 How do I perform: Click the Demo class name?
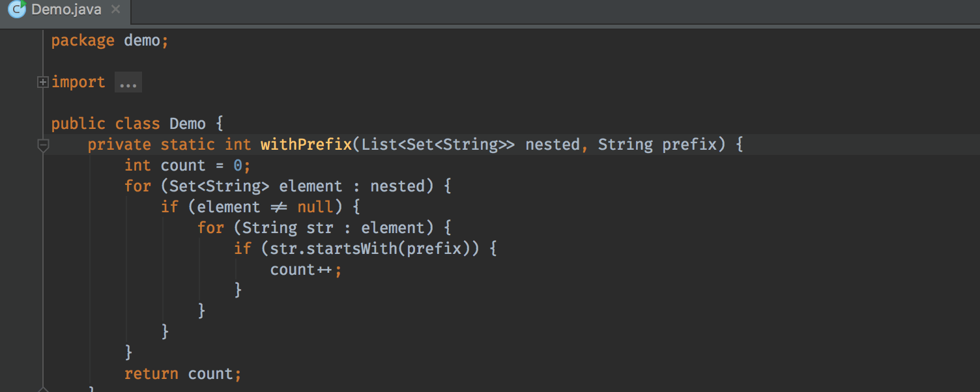pos(188,124)
